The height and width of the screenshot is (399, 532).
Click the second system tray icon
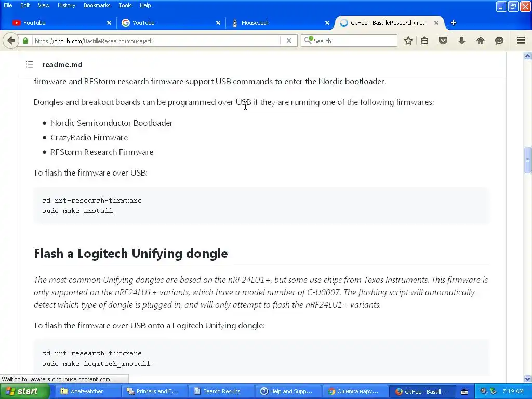[x=493, y=391]
